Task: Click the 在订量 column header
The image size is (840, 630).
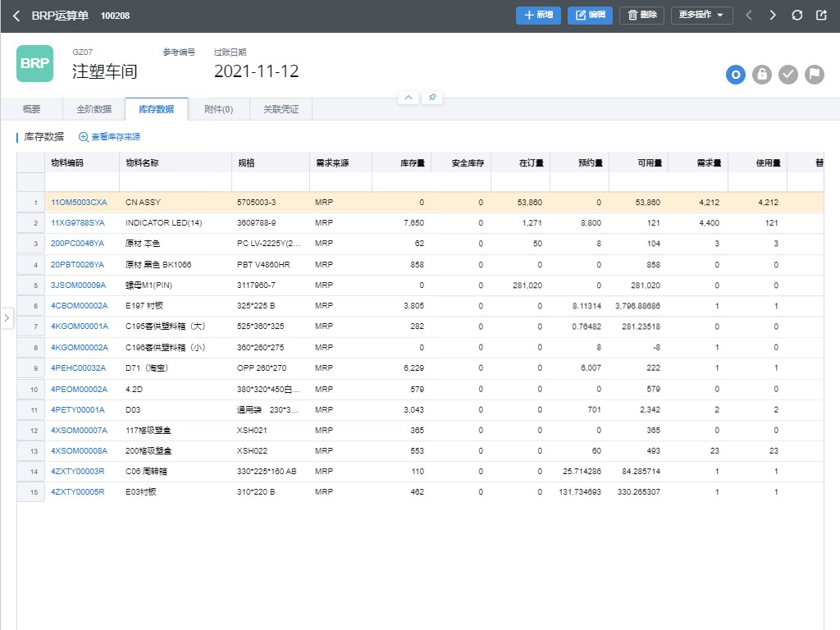Action: click(x=520, y=163)
